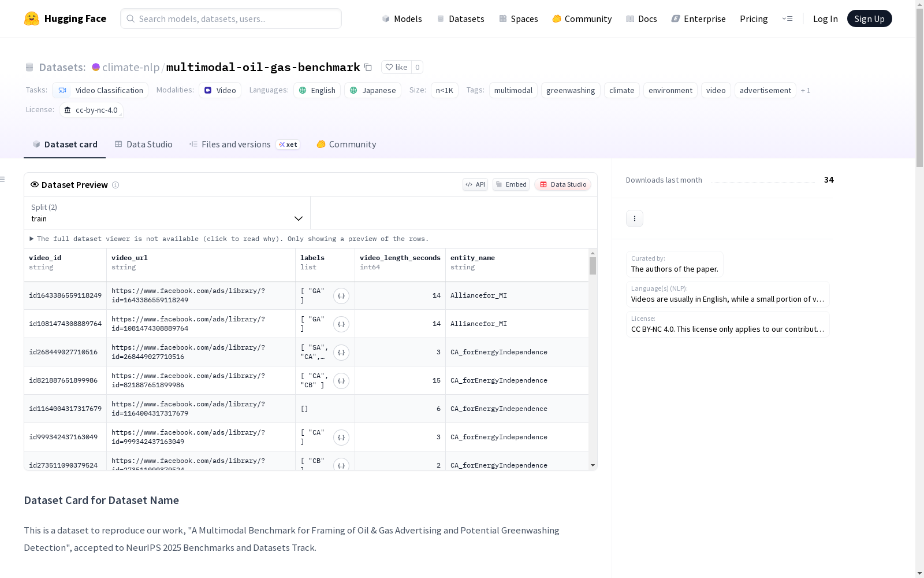The width and height of the screenshot is (924, 578).
Task: Filter by English language tag
Action: click(x=317, y=90)
